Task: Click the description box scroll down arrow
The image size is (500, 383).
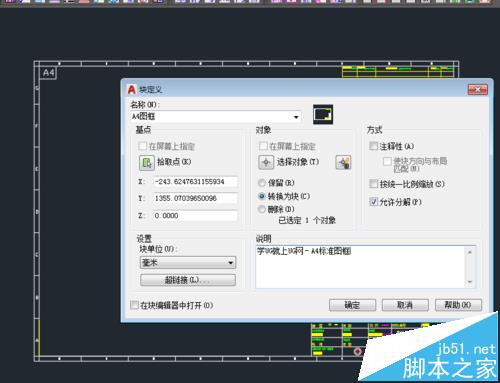Action: pos(470,282)
